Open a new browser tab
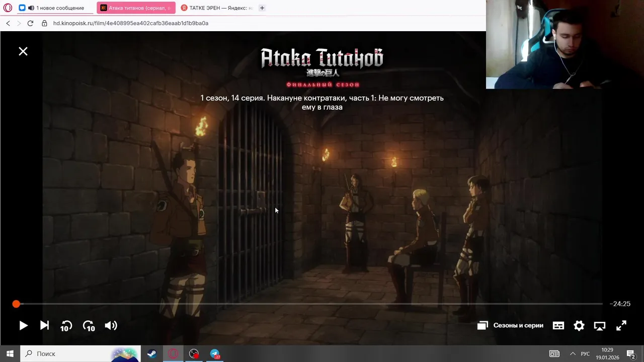This screenshot has height=362, width=644. point(262,8)
